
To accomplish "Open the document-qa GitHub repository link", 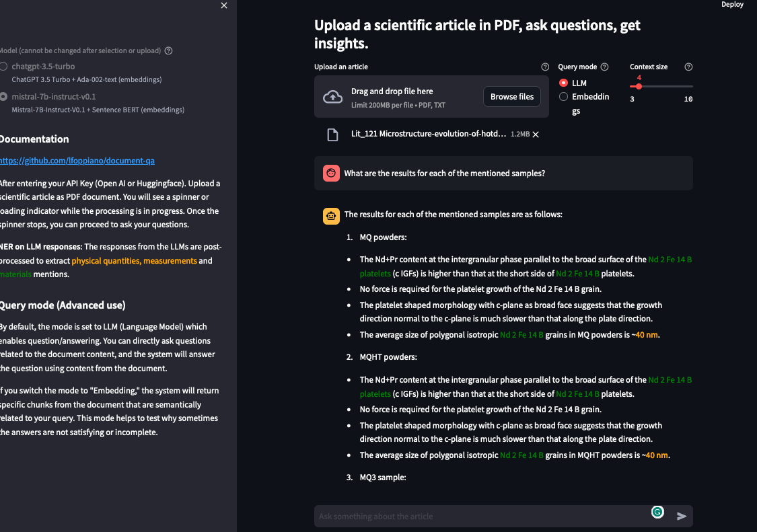I will click(x=79, y=160).
